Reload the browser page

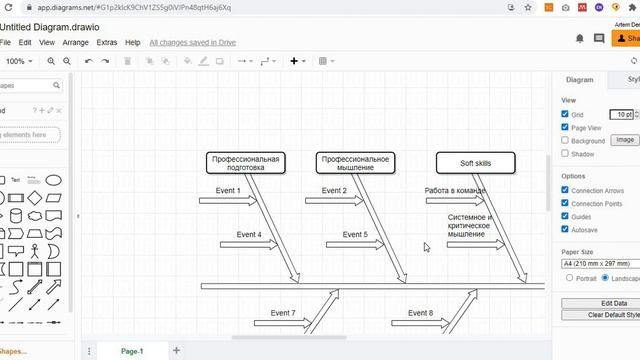(x=8, y=7)
